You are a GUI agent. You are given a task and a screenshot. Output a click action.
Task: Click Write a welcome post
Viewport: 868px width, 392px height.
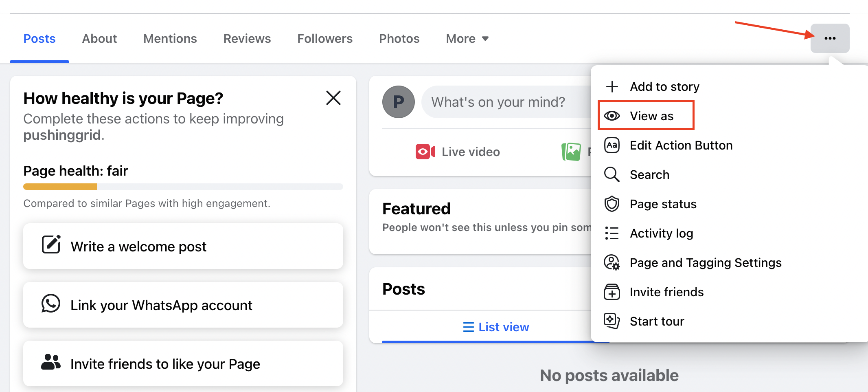tap(183, 246)
